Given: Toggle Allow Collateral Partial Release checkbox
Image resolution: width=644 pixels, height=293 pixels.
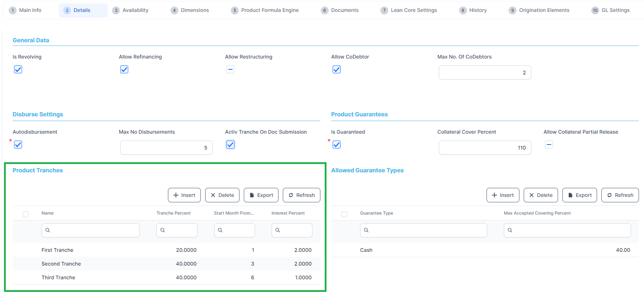Looking at the screenshot, I should coord(549,145).
